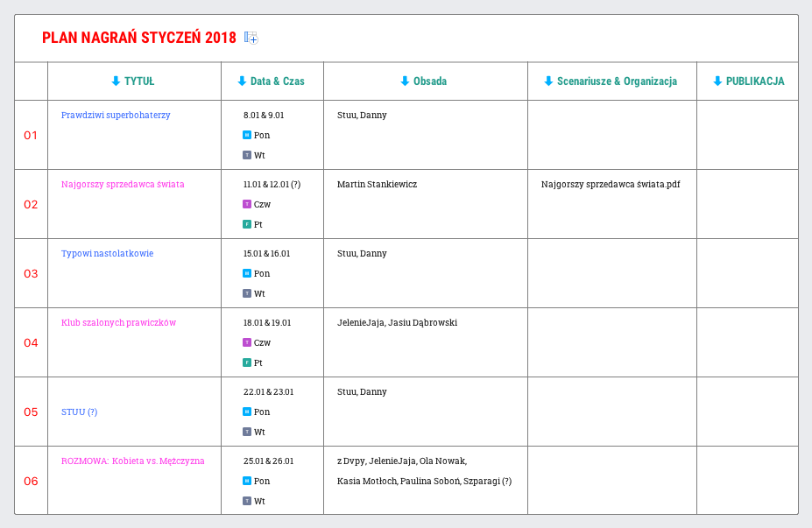Open the sort arrow on Data & Czas column
The height and width of the screenshot is (528, 812).
(241, 81)
